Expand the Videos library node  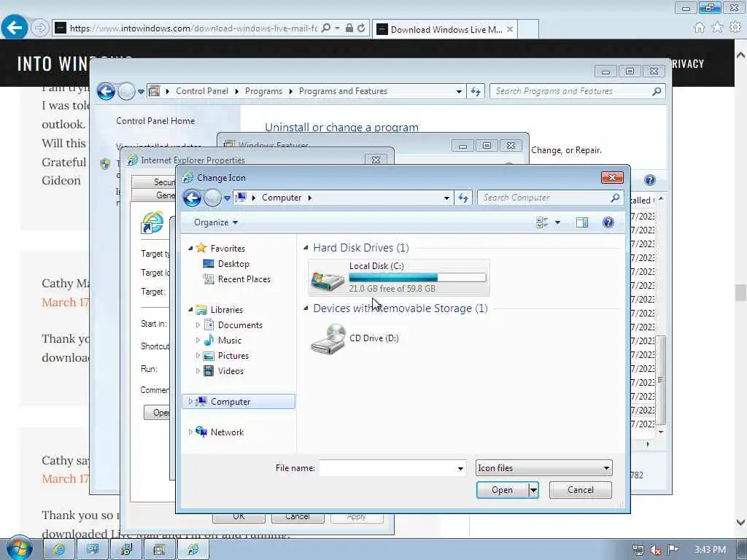pos(198,371)
